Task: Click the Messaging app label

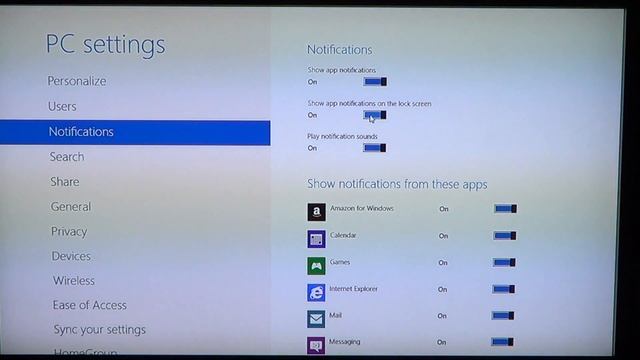Action: click(x=344, y=342)
